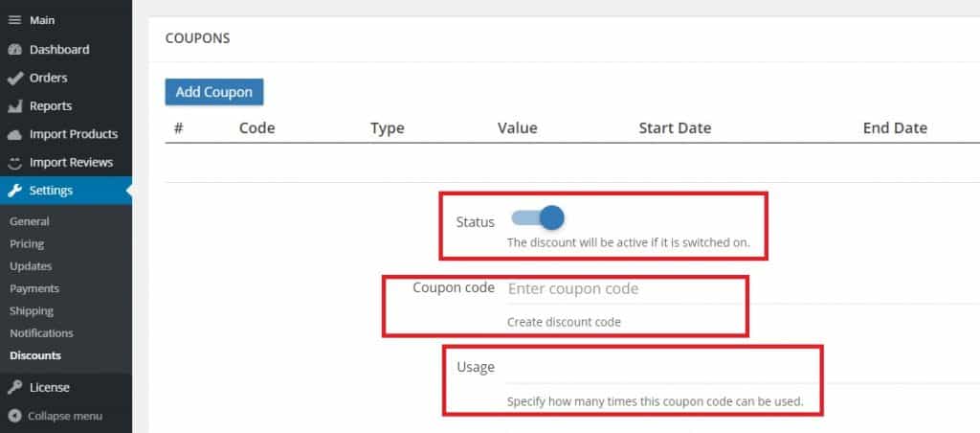Go to Pricing settings

click(x=27, y=244)
